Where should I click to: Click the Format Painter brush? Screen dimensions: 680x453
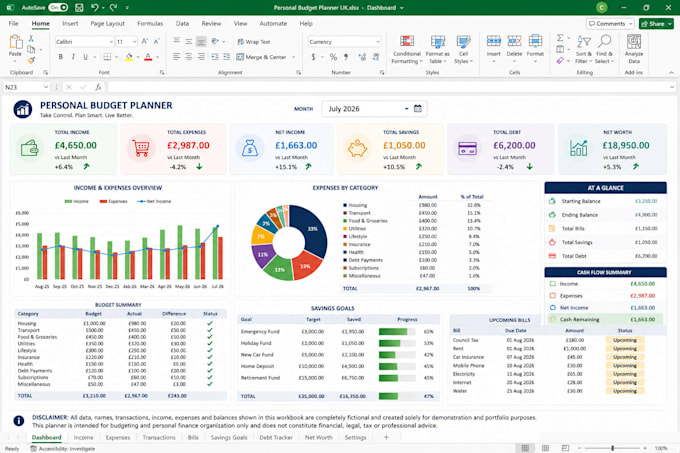click(31, 60)
